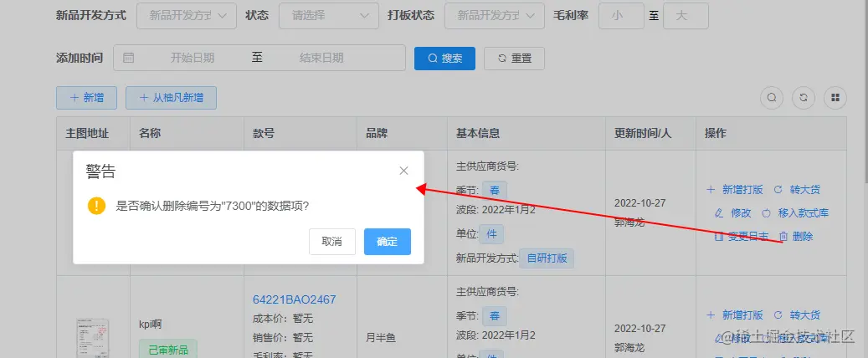Screen dimensions: 868x358
Task: Close the 警告 dialog with the X icon
Action: pyautogui.click(x=403, y=171)
